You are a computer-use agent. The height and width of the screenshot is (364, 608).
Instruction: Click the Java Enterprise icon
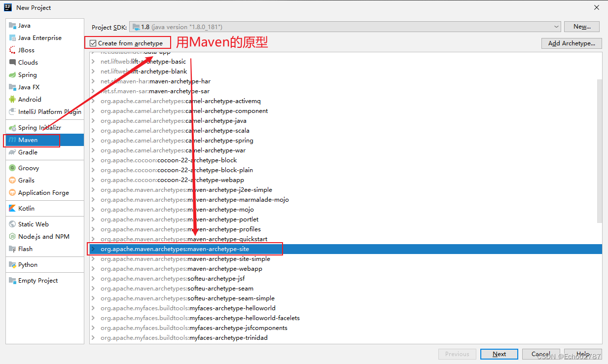click(12, 38)
